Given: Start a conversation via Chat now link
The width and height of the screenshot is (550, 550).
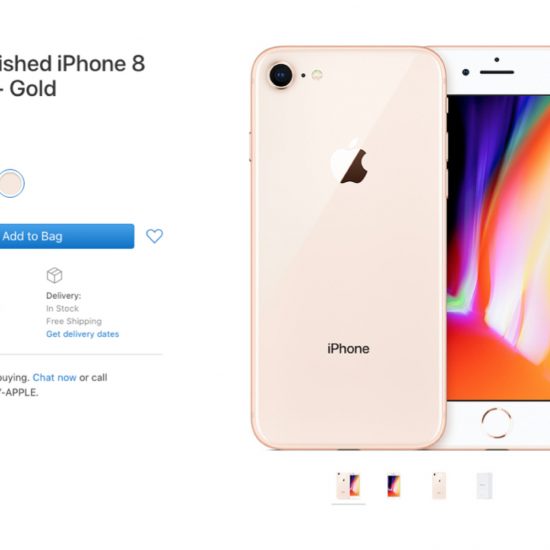Looking at the screenshot, I should click(54, 377).
